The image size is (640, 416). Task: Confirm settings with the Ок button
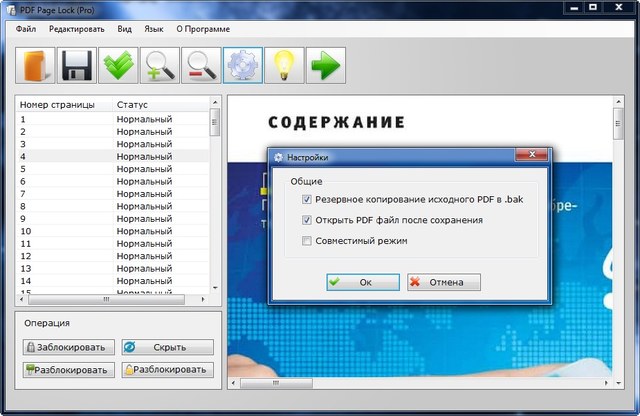click(362, 282)
